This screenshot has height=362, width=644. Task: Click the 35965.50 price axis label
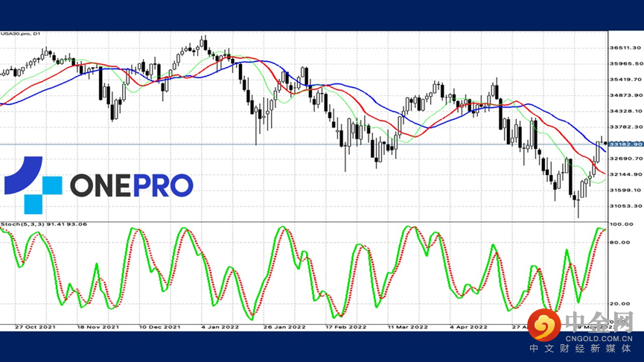click(x=626, y=64)
